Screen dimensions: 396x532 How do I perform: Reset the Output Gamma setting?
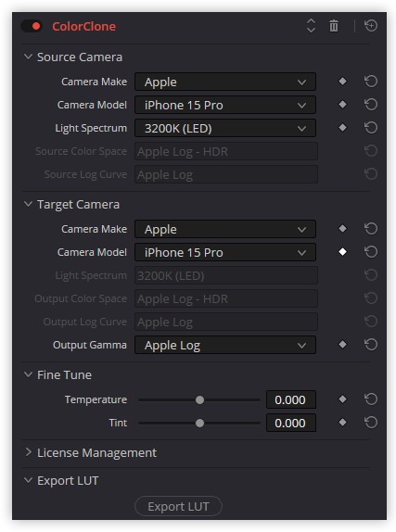[371, 345]
